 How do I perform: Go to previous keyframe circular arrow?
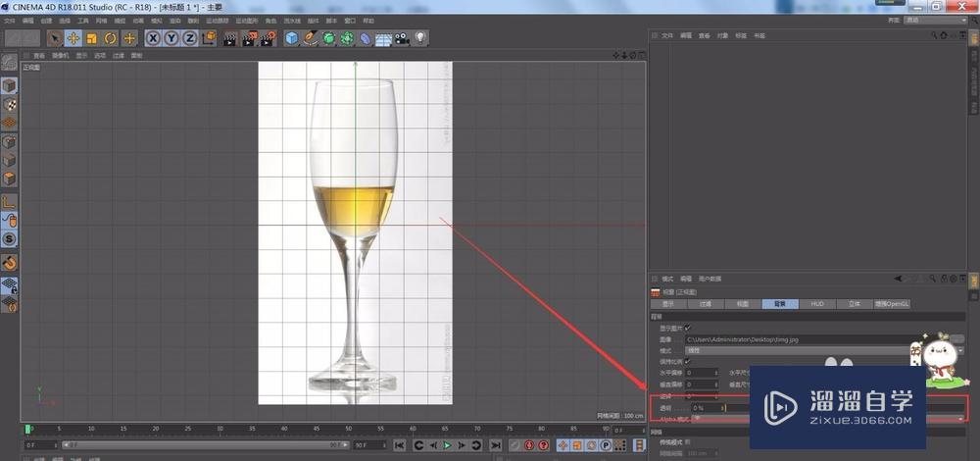point(419,445)
